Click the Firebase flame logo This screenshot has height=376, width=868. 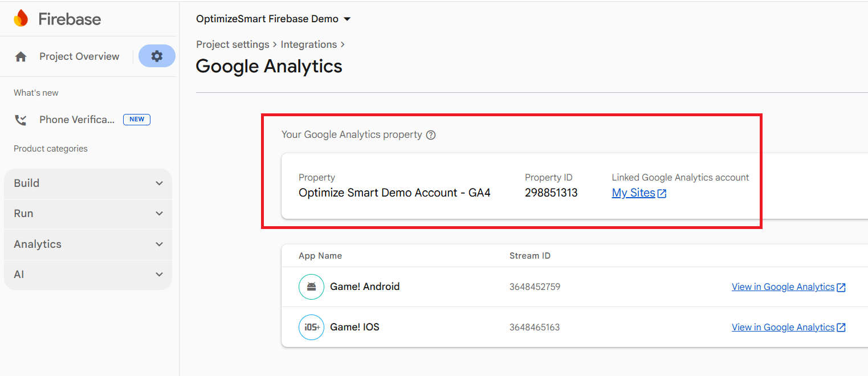[21, 19]
